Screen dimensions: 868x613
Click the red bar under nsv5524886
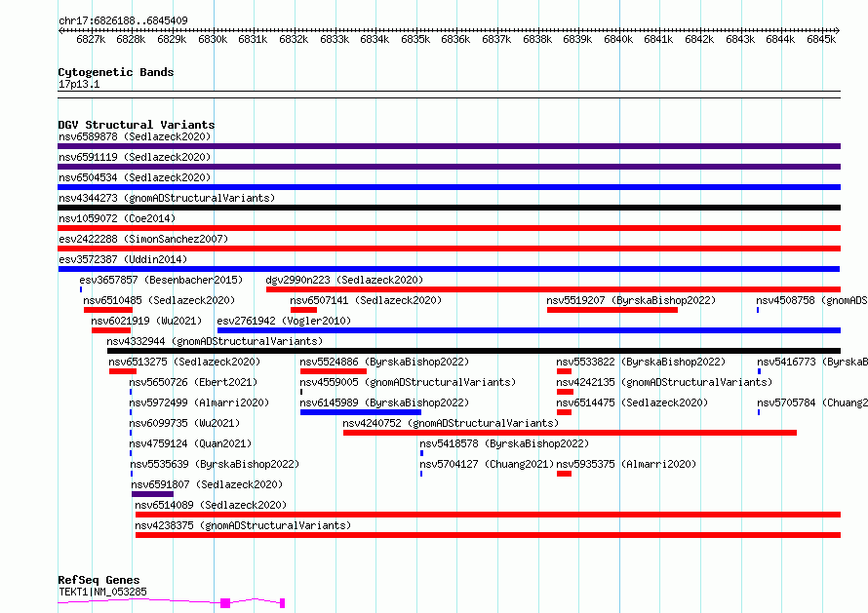tap(334, 371)
